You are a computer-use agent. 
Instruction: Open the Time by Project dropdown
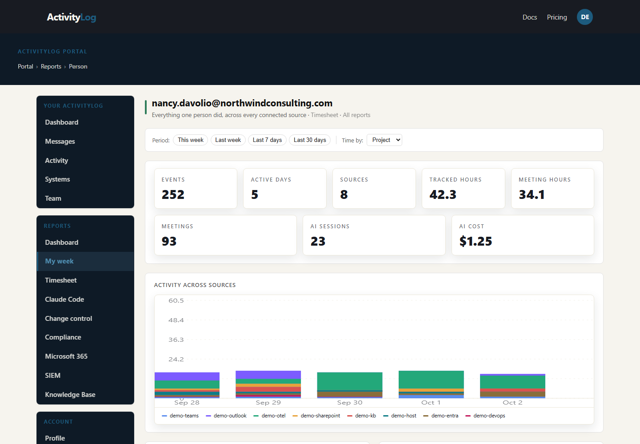point(384,140)
